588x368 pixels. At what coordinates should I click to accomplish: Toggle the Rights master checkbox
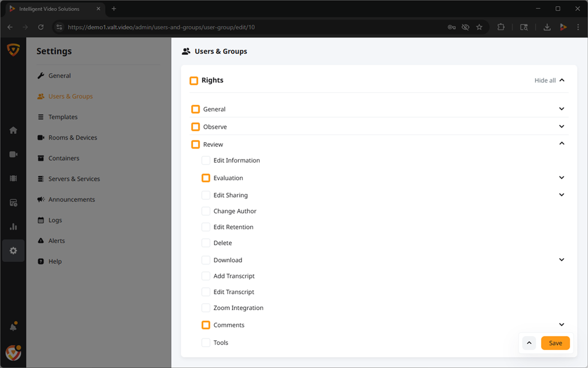pos(194,81)
